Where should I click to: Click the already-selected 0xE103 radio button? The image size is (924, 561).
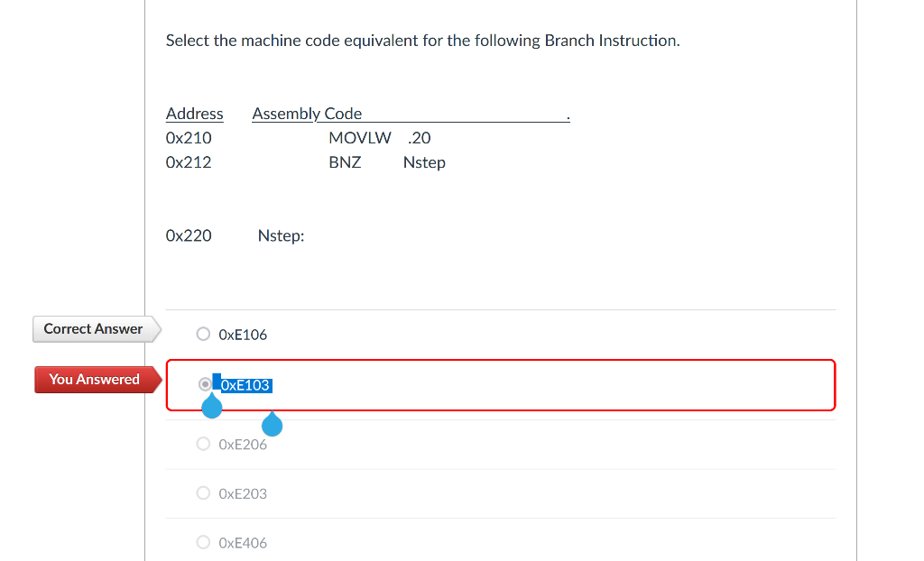point(205,384)
